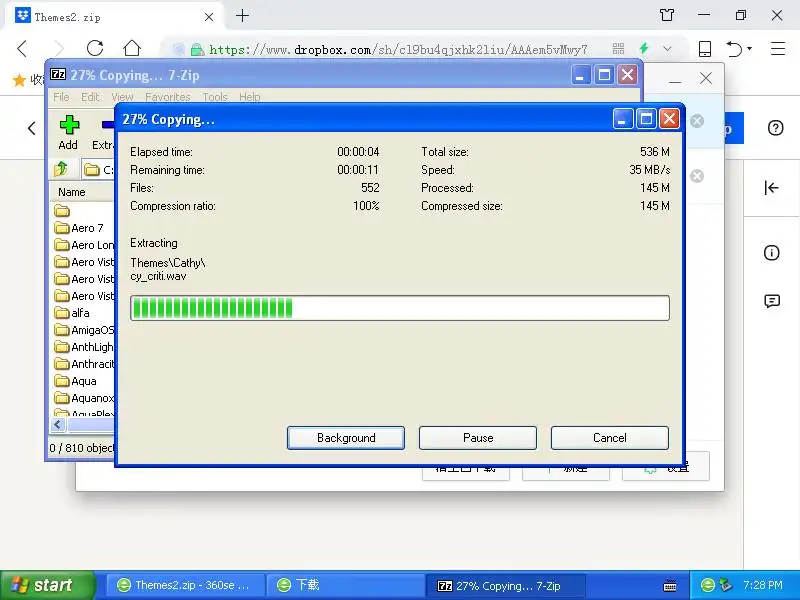
Task: Click the Dropbox back chevron on the left
Action: coord(32,128)
